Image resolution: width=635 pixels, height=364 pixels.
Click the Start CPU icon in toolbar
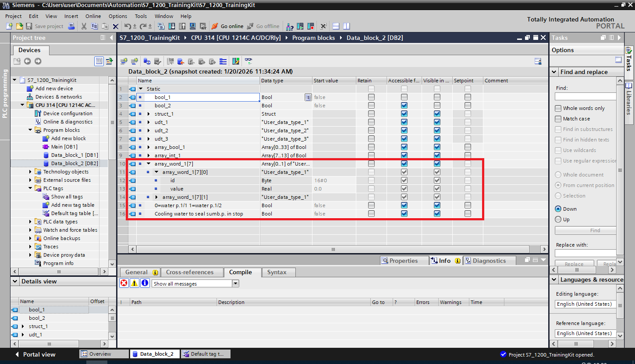300,26
